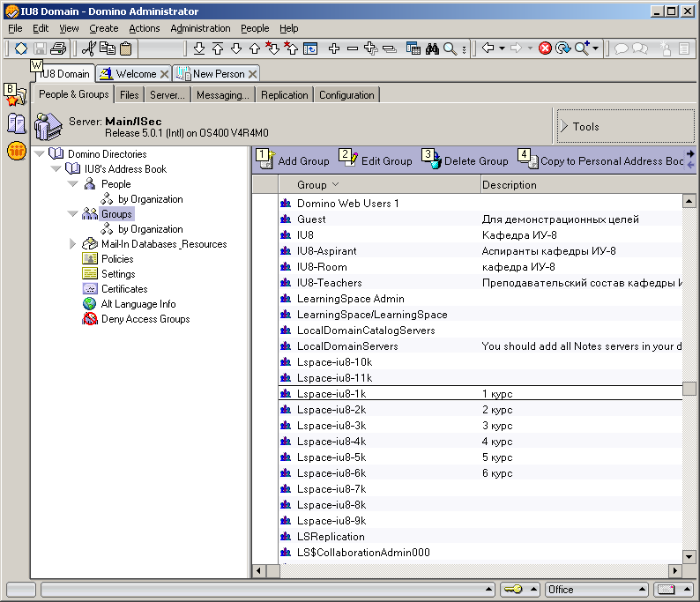Collapse the IU8's Address Book node
This screenshot has height=602, width=700.
point(56,168)
